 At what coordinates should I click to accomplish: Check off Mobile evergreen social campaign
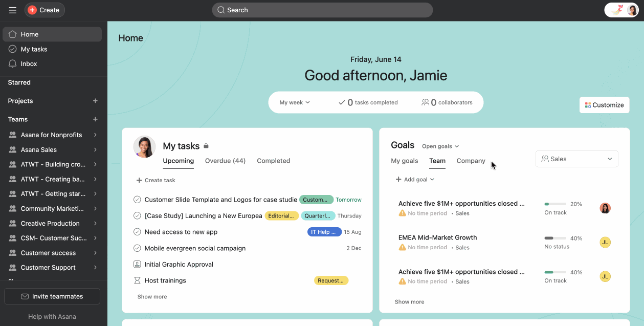pyautogui.click(x=137, y=248)
